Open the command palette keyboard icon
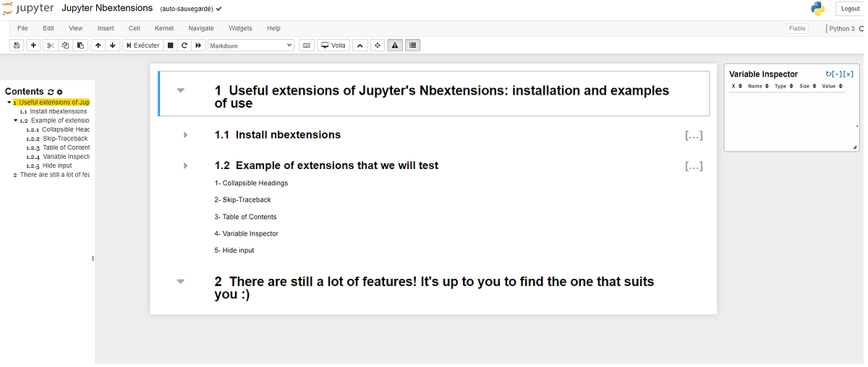 pyautogui.click(x=307, y=45)
